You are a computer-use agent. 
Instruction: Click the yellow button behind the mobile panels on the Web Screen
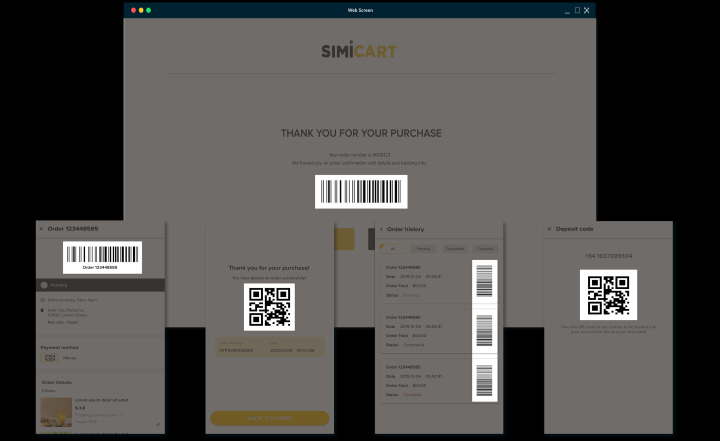(344, 239)
